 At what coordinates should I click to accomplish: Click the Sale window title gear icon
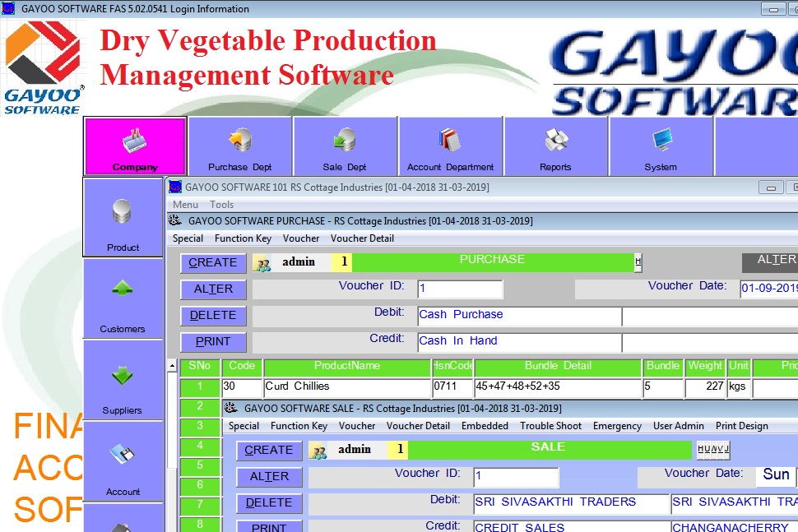[x=231, y=407]
